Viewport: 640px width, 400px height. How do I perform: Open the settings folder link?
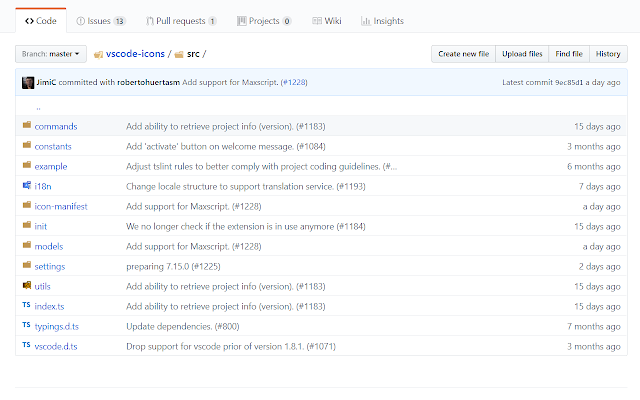(50, 267)
